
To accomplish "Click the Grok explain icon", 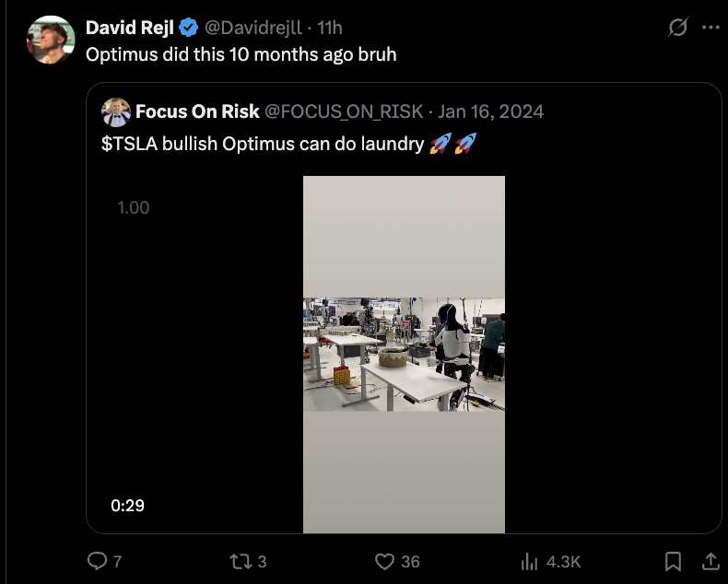I will click(x=677, y=29).
